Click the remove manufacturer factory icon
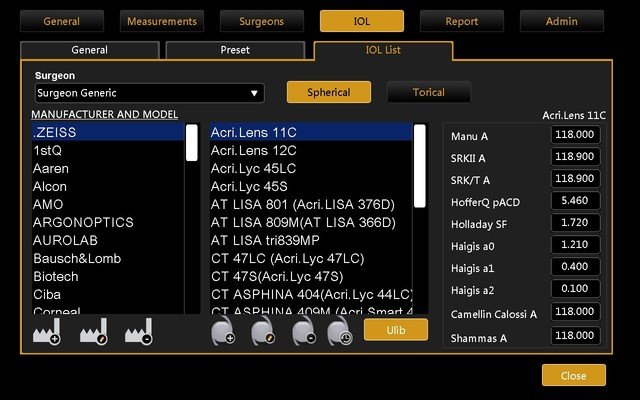The image size is (640, 400). point(139,332)
